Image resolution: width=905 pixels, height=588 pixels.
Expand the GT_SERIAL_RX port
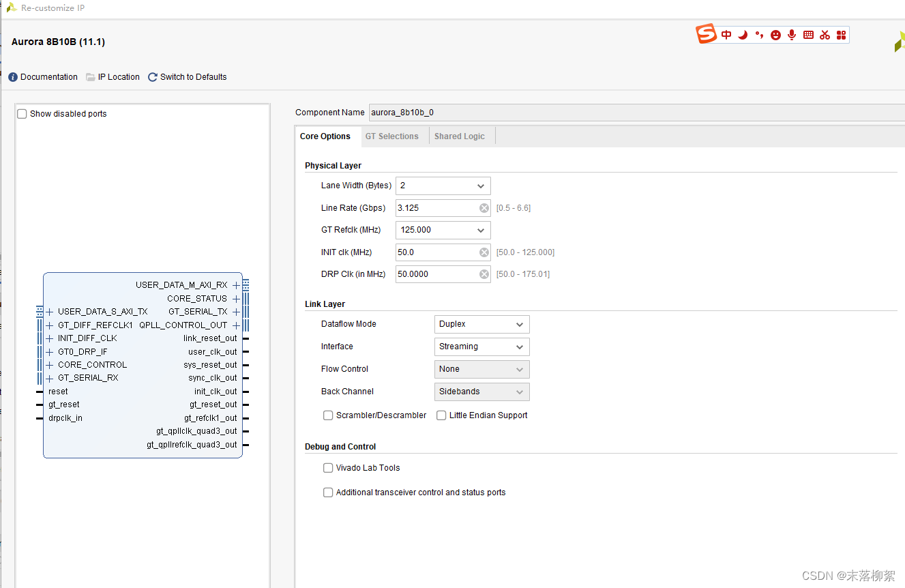click(50, 378)
